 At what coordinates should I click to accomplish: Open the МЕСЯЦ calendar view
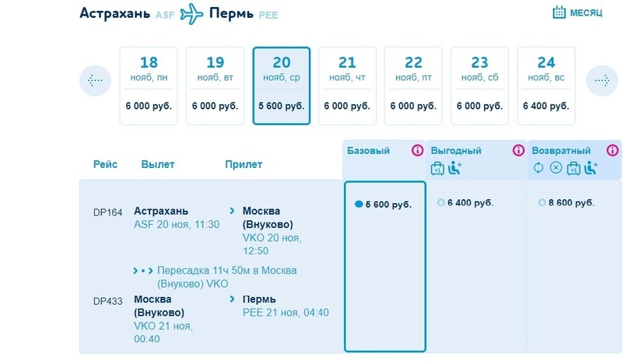click(x=577, y=12)
